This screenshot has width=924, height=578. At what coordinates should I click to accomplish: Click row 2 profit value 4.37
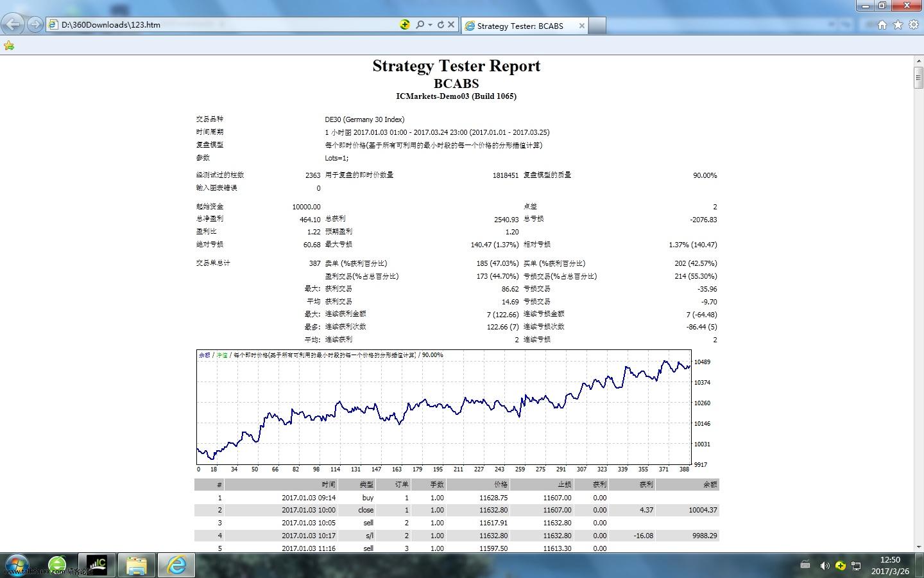(x=646, y=510)
